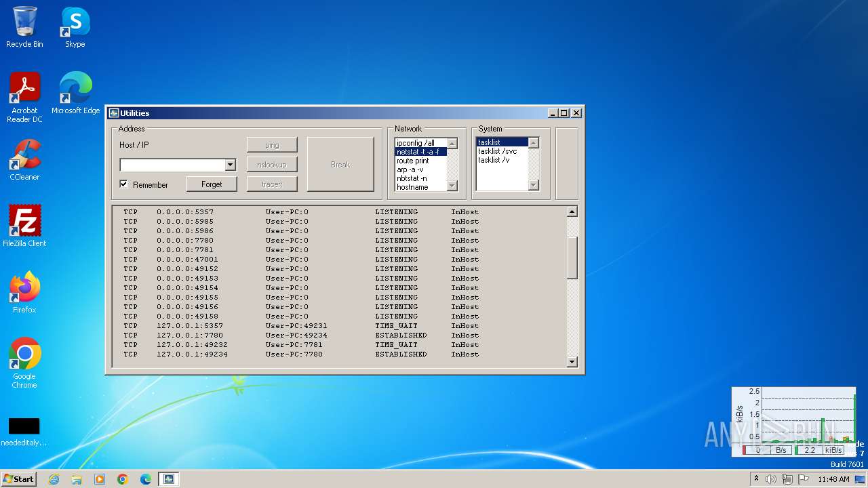The width and height of the screenshot is (868, 488).
Task: Click the 127.0.0.1:49232 TIME_WAIT row
Action: [x=301, y=345]
